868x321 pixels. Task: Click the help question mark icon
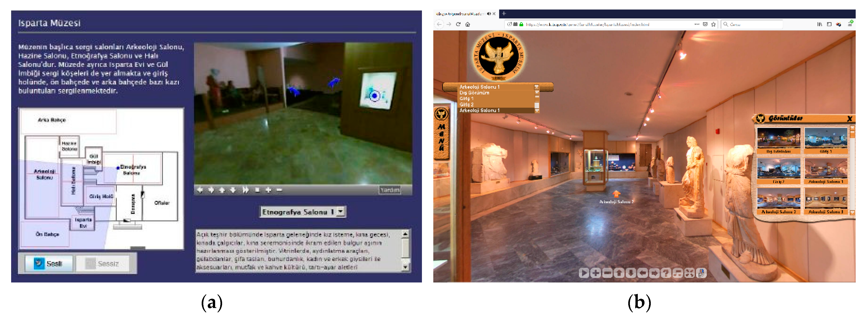coord(666,273)
